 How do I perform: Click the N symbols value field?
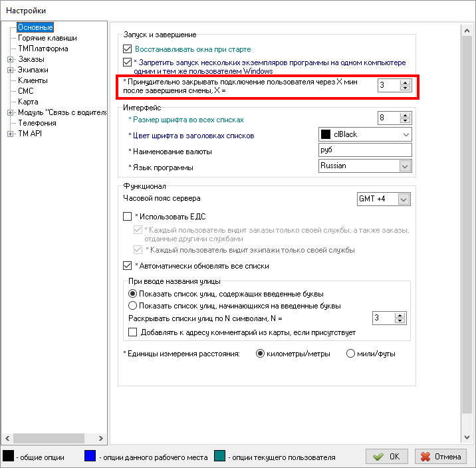coord(384,318)
